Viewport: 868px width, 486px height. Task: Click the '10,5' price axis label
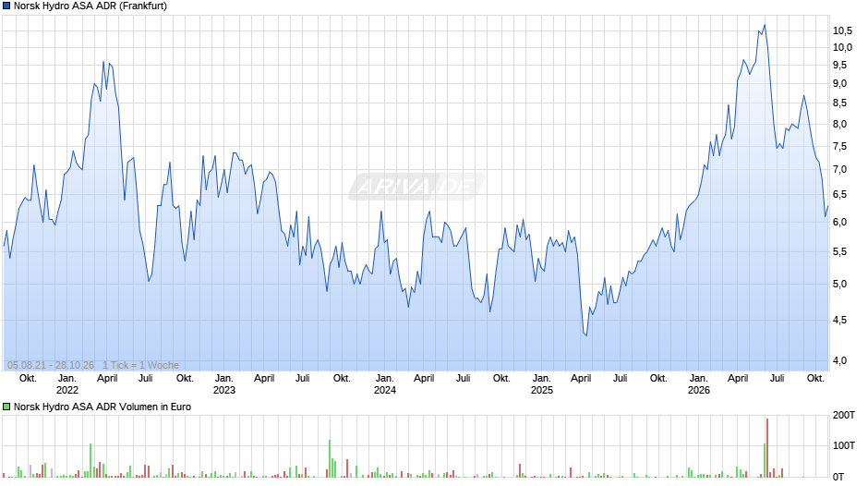[842, 31]
